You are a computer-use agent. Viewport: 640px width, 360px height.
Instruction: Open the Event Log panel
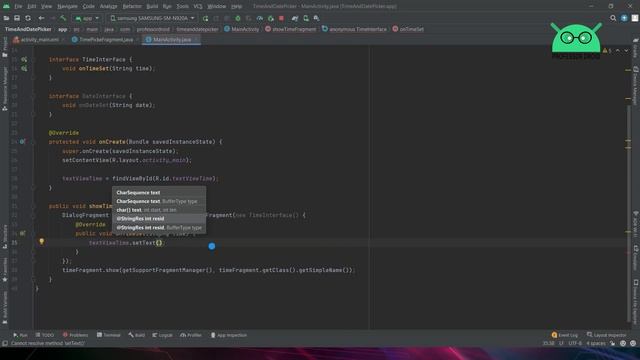[565, 335]
